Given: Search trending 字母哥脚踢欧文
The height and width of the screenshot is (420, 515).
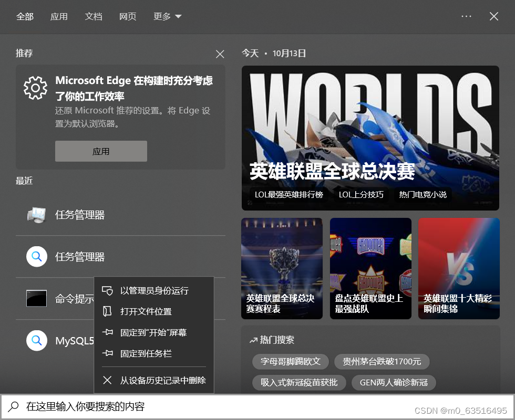Looking at the screenshot, I should [291, 362].
